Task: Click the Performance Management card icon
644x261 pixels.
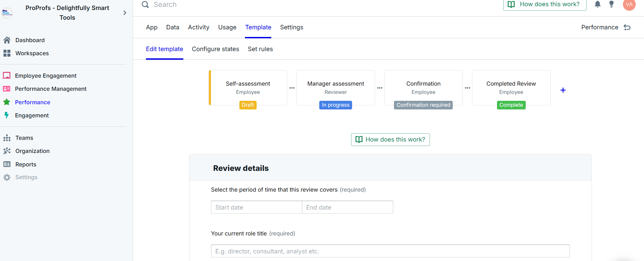Action: point(7,89)
